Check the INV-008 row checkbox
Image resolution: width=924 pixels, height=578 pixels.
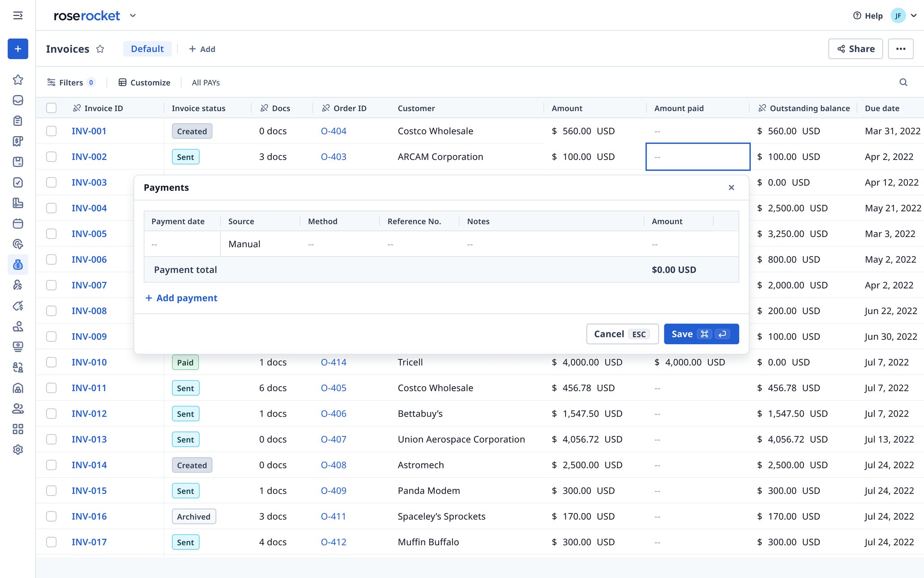tap(51, 311)
